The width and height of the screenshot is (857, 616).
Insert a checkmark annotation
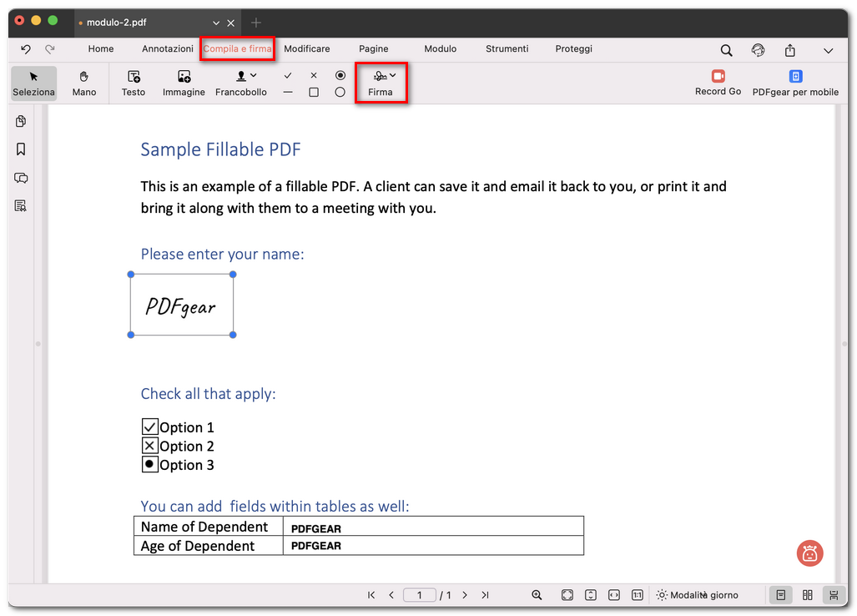288,75
